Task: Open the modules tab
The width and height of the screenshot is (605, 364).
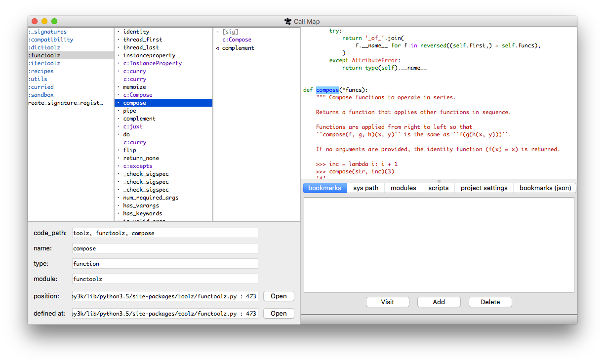Action: (x=403, y=188)
